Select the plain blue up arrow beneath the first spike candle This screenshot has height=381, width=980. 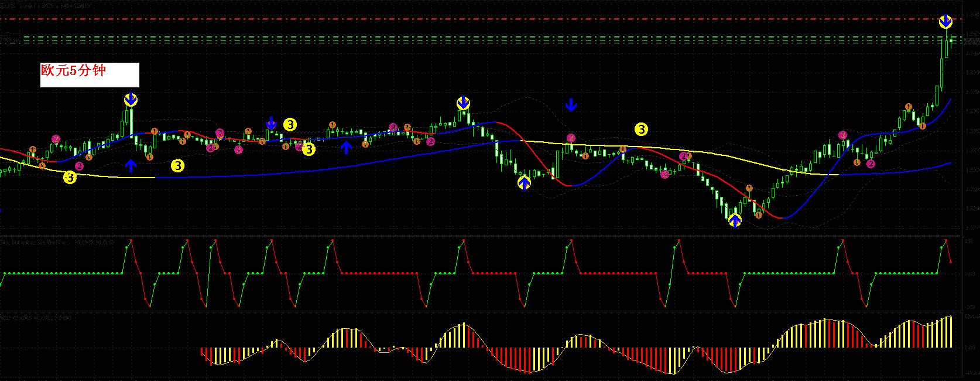point(131,165)
